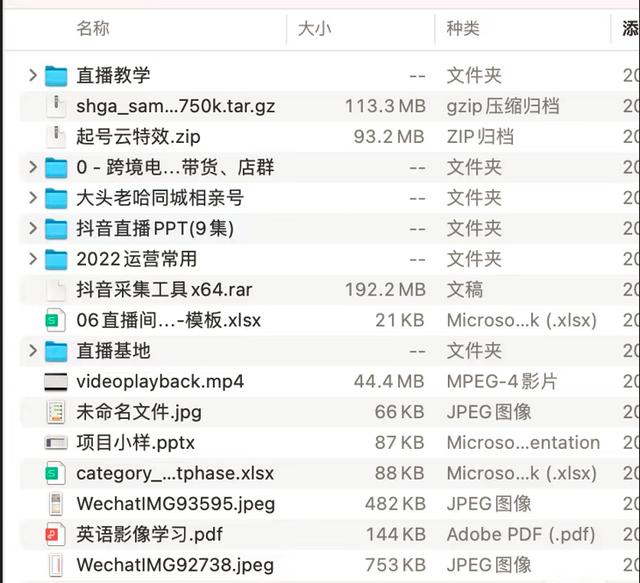640x583 pixels.
Task: Expand the 大头老哈同城相亲号 folder
Action: [x=33, y=198]
